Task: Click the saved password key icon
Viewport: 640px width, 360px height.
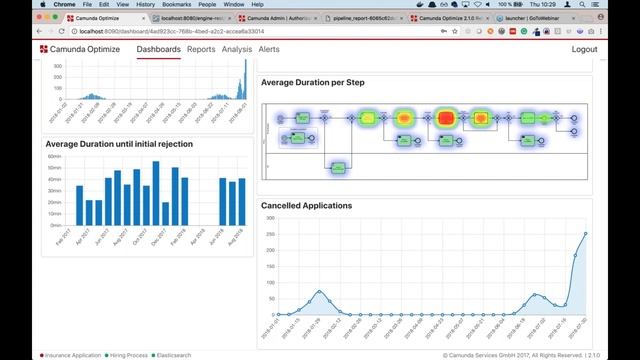Action: tap(444, 31)
